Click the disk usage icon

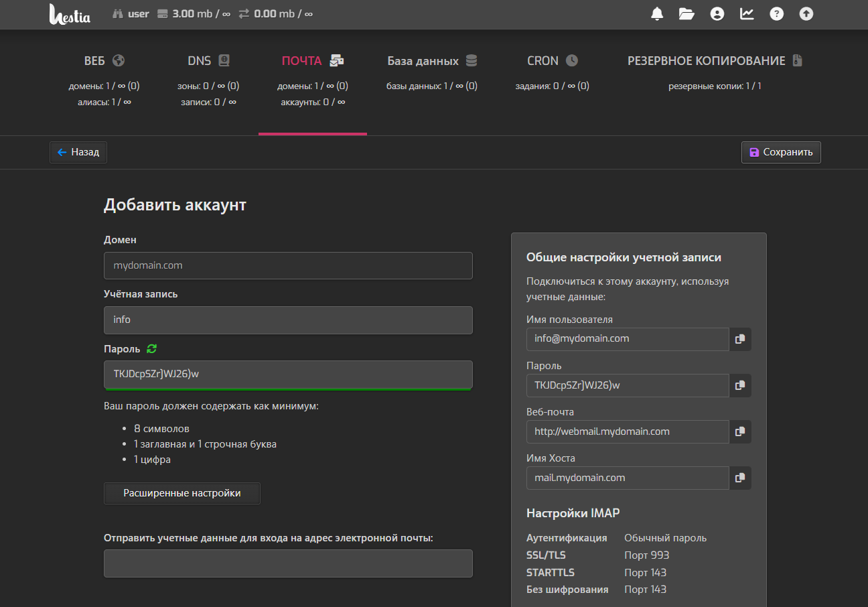pos(162,14)
